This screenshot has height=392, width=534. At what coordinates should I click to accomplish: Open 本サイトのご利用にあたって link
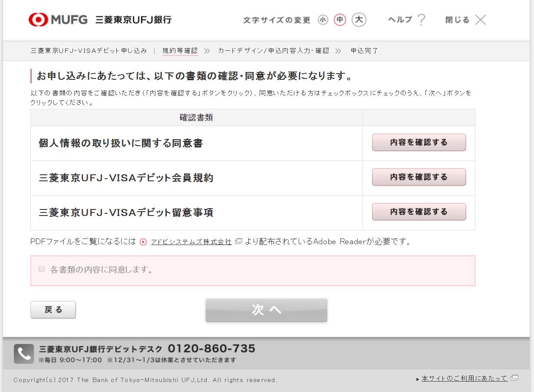465,379
